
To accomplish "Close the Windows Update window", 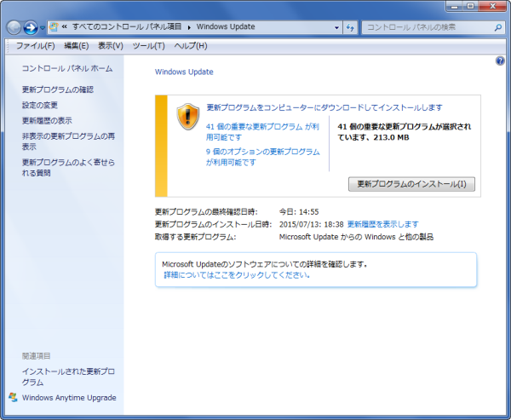I will [492, 6].
